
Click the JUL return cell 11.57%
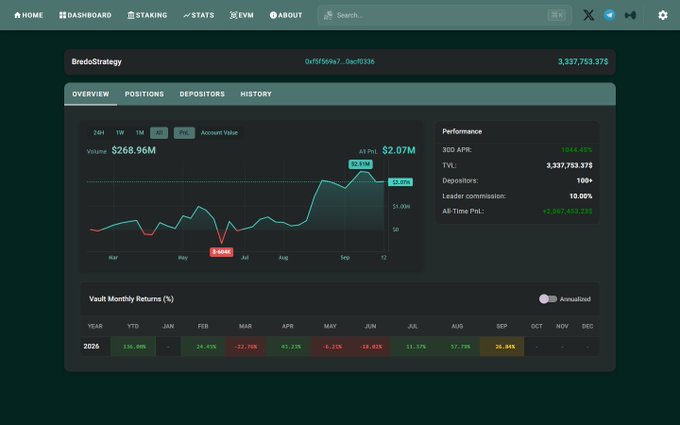coord(414,347)
